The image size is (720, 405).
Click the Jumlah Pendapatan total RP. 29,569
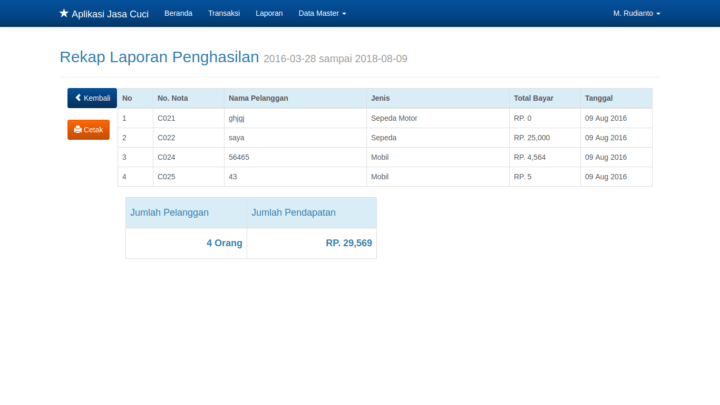pos(348,243)
